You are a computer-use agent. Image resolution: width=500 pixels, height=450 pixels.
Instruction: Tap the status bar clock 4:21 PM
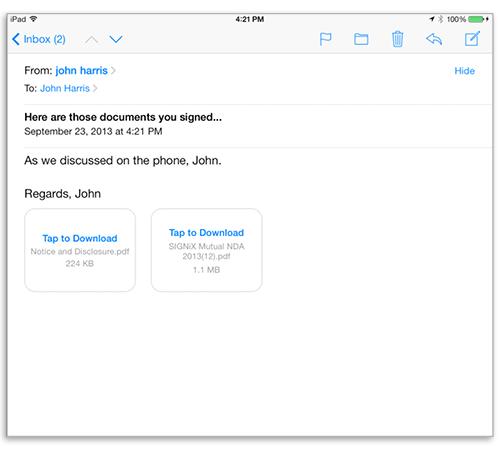(250, 19)
